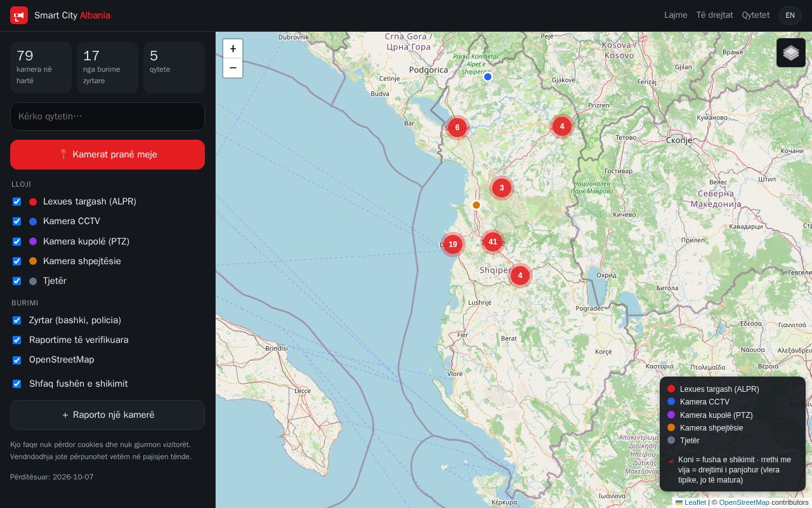This screenshot has height=508, width=812.
Task: Click the blue CCTV camera marker near Gjakovë
Action: pyautogui.click(x=488, y=77)
